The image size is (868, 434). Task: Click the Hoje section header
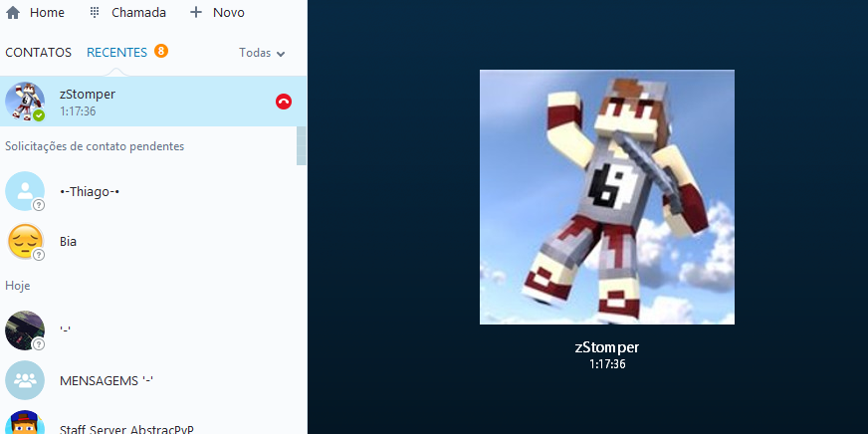click(x=18, y=286)
